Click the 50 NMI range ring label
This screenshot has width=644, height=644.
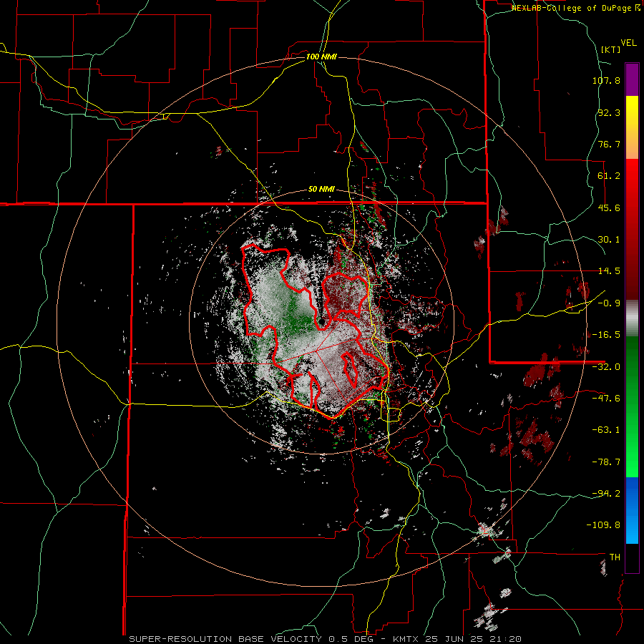click(321, 190)
